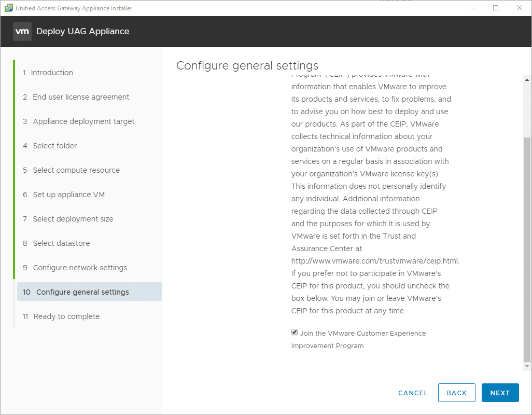
Task: Select Configure general settings step
Action: 82,292
